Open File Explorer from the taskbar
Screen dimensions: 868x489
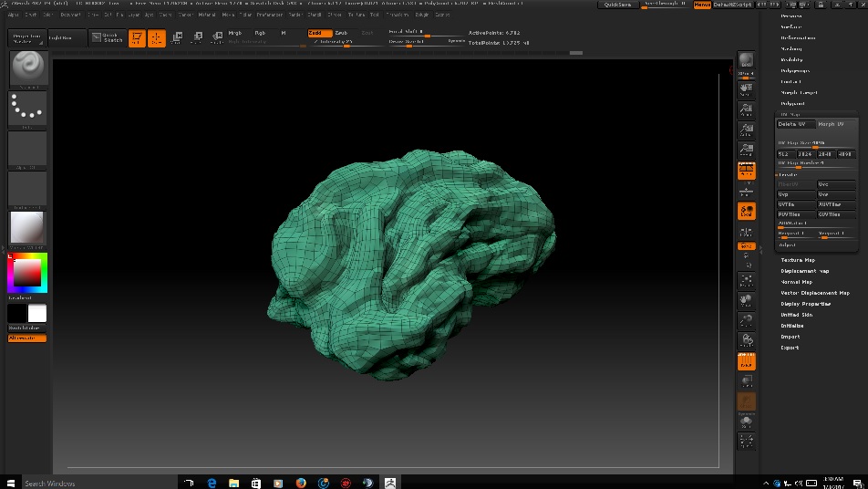(233, 483)
